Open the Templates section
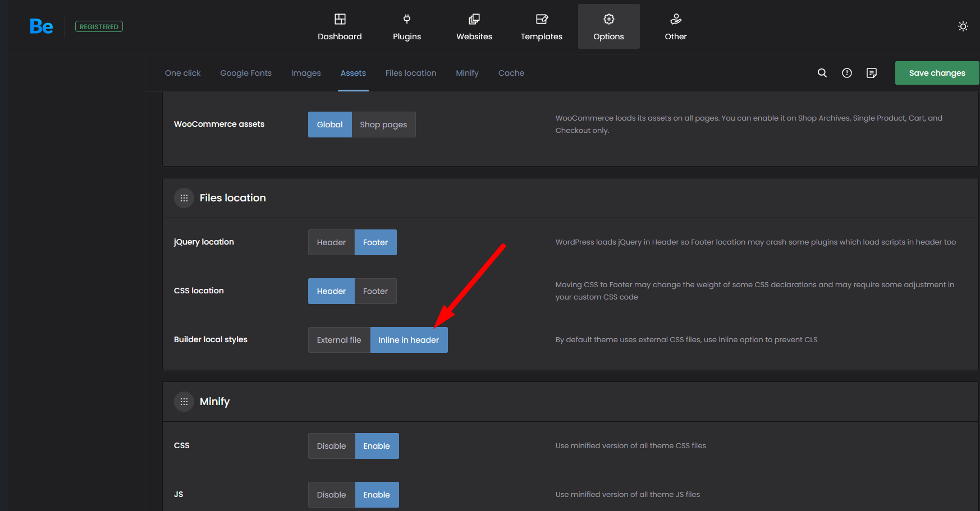The image size is (980, 511). tap(542, 27)
